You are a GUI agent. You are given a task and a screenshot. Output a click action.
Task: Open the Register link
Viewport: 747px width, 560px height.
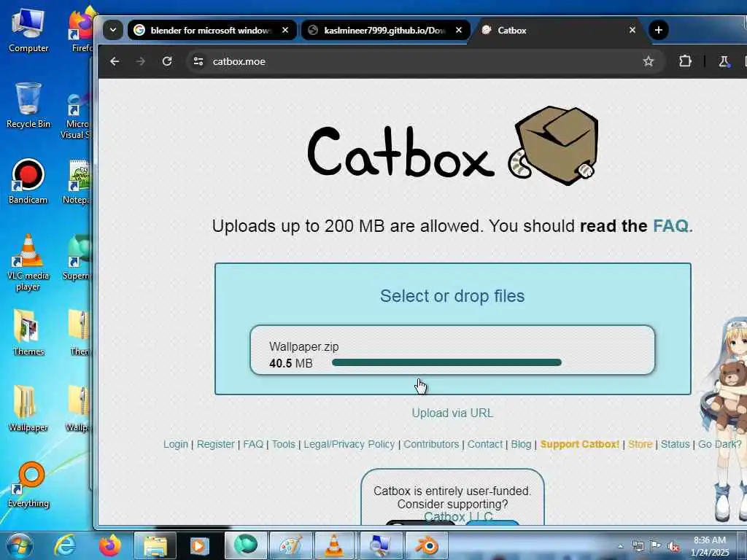tap(215, 444)
